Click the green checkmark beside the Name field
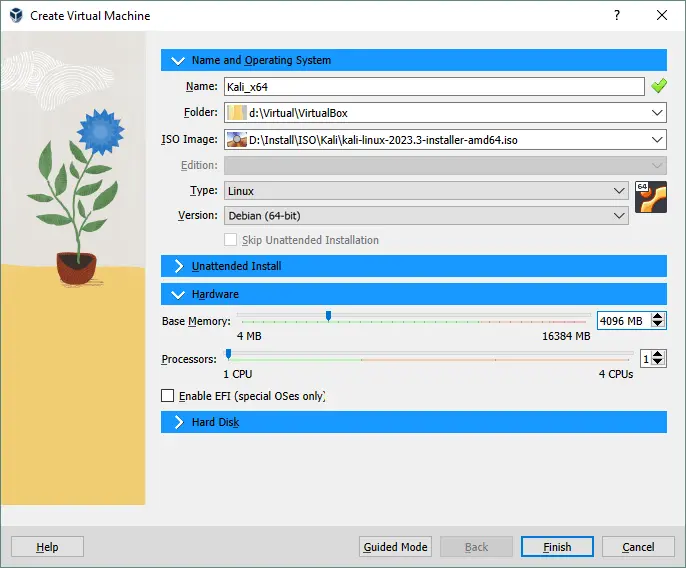This screenshot has height=568, width=686. (x=659, y=86)
